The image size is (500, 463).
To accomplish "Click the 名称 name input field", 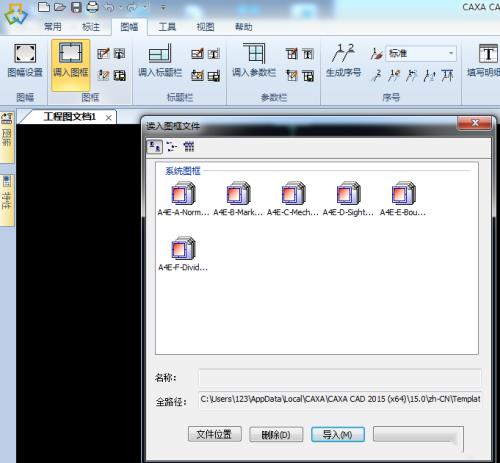I will tap(339, 378).
